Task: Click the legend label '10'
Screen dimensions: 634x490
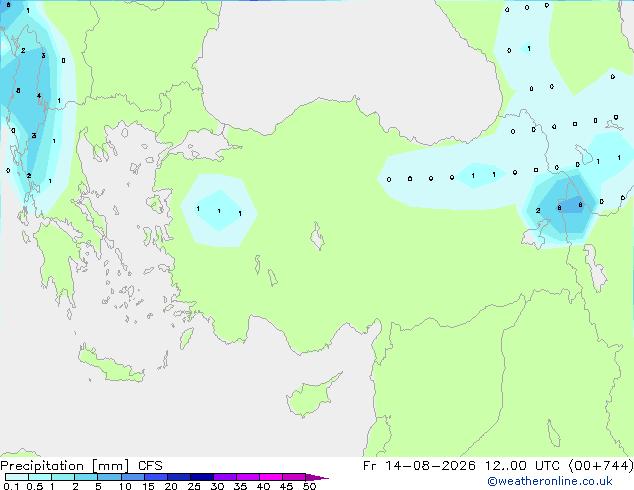Action: pos(125,486)
